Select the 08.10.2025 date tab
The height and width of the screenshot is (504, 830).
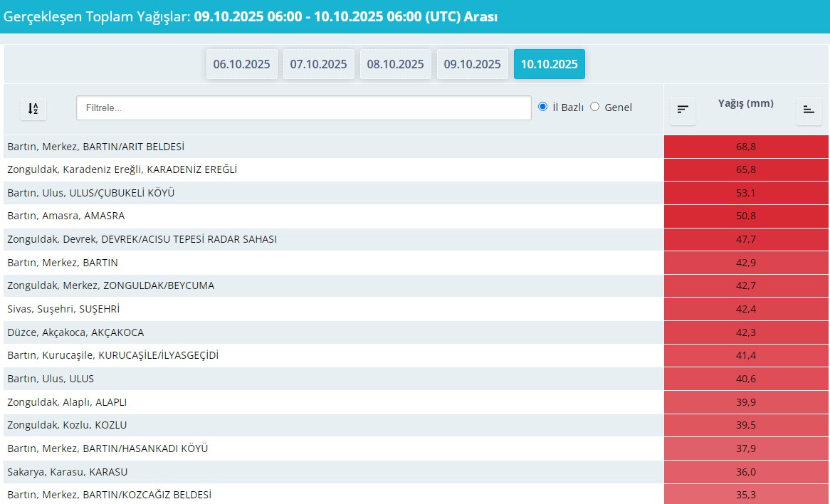pyautogui.click(x=395, y=64)
